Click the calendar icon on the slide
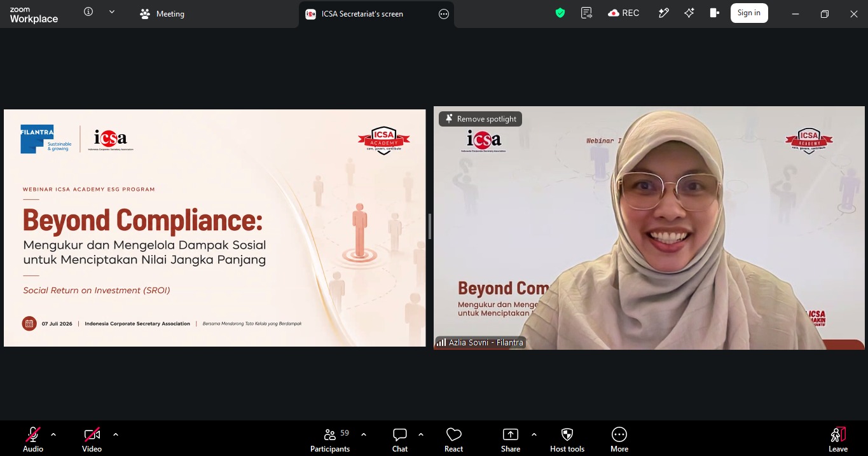The height and width of the screenshot is (456, 868). pos(29,324)
